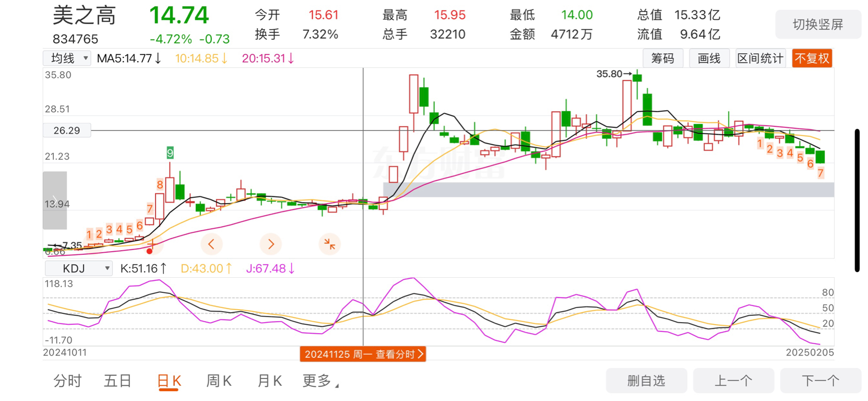Image resolution: width=868 pixels, height=401 pixels.
Task: Click the K:51.16 KDJ value
Action: [x=144, y=268]
